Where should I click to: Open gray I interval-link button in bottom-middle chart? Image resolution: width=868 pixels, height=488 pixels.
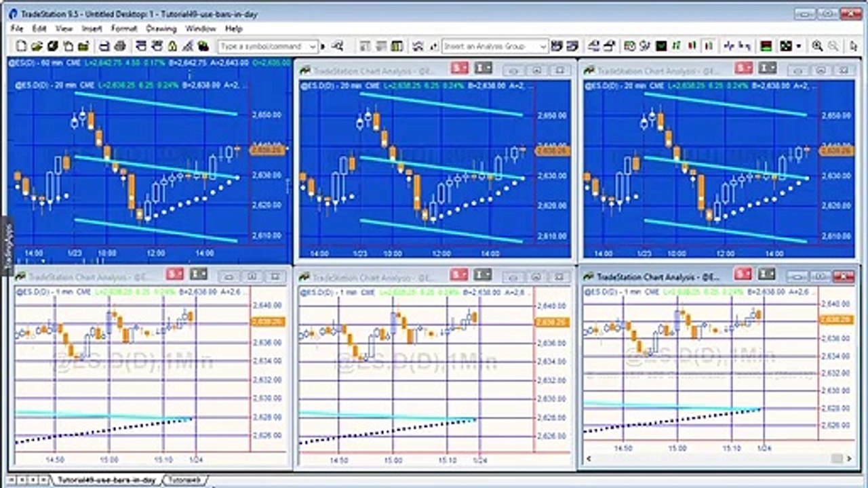tap(484, 274)
